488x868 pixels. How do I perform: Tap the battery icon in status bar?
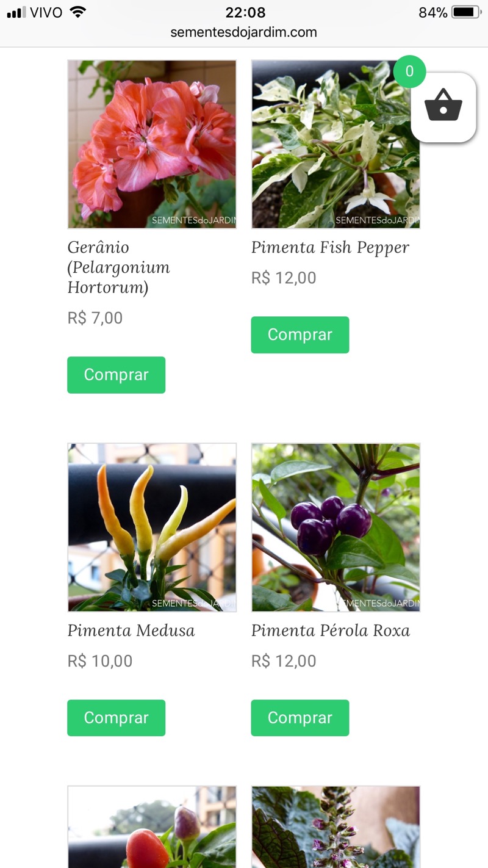point(467,12)
